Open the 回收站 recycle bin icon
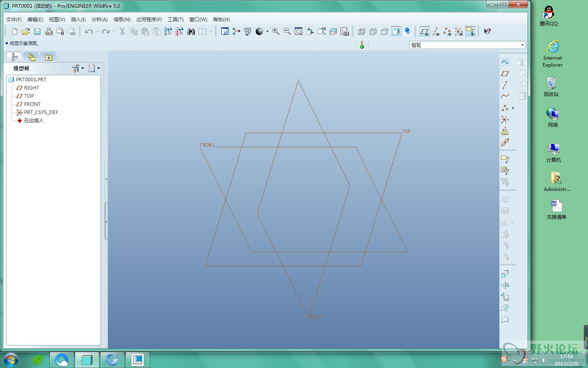The width and height of the screenshot is (588, 368). pos(551,87)
